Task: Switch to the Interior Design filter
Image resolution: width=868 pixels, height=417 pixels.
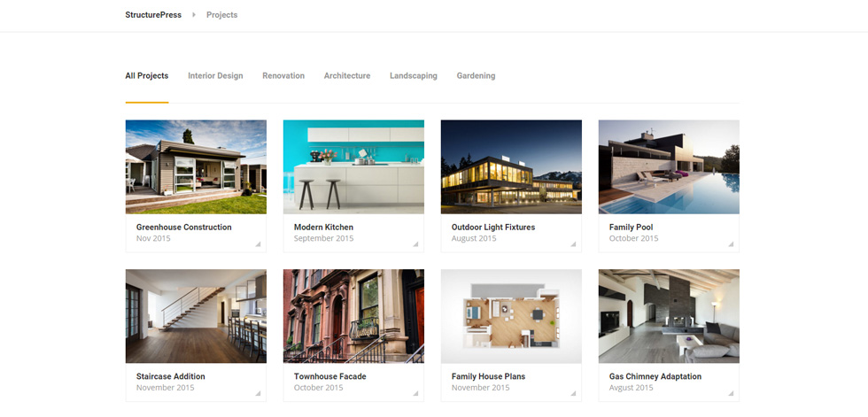Action: (x=215, y=76)
